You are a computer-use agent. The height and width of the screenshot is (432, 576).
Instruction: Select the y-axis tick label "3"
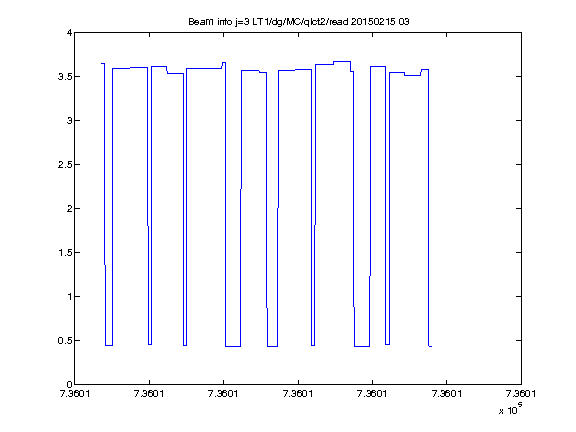(x=69, y=120)
